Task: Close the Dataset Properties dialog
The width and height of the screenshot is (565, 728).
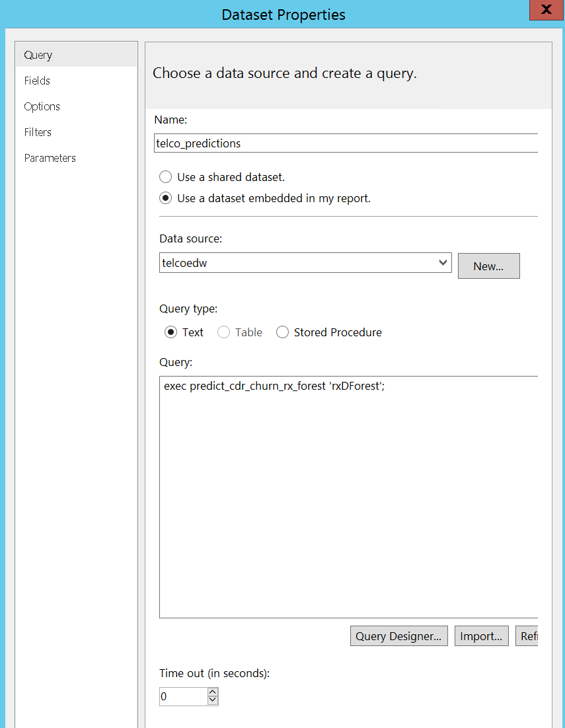Action: coord(546,11)
